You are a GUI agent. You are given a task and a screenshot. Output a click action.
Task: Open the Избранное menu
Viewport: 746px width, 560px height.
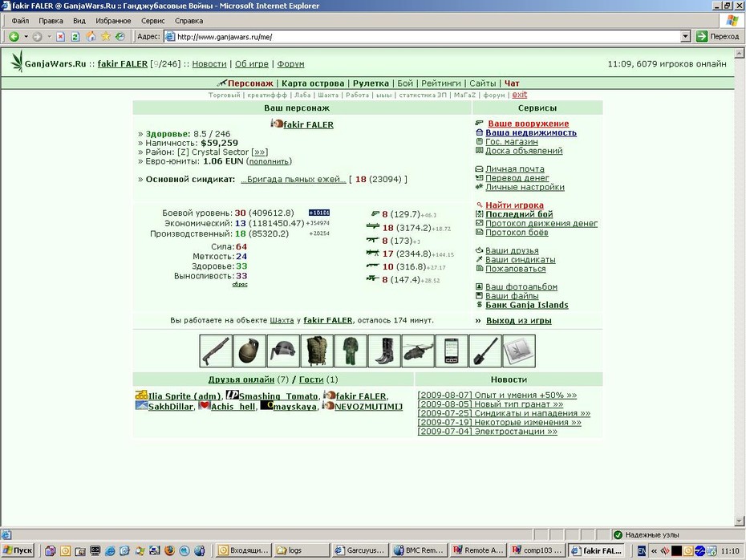pyautogui.click(x=113, y=21)
